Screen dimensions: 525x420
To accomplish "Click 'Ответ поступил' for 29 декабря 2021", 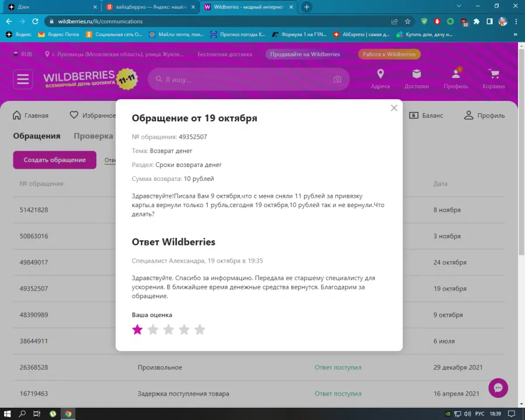I will coord(338,367).
